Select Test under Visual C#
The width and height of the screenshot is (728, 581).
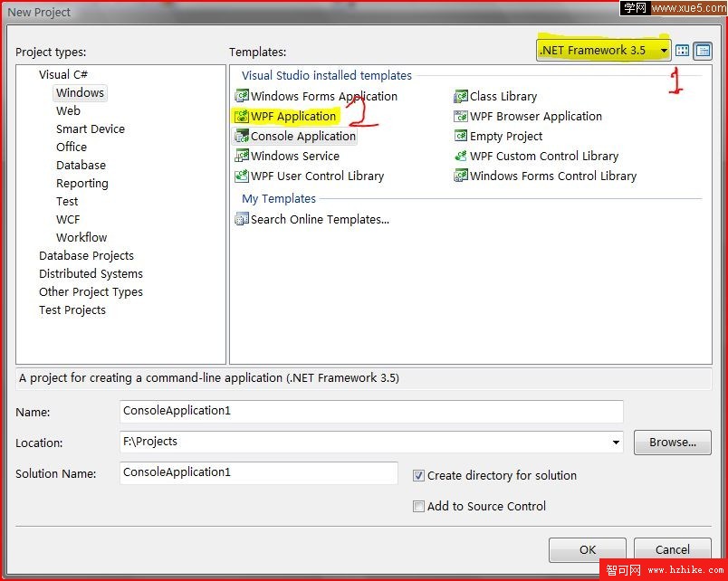click(67, 202)
